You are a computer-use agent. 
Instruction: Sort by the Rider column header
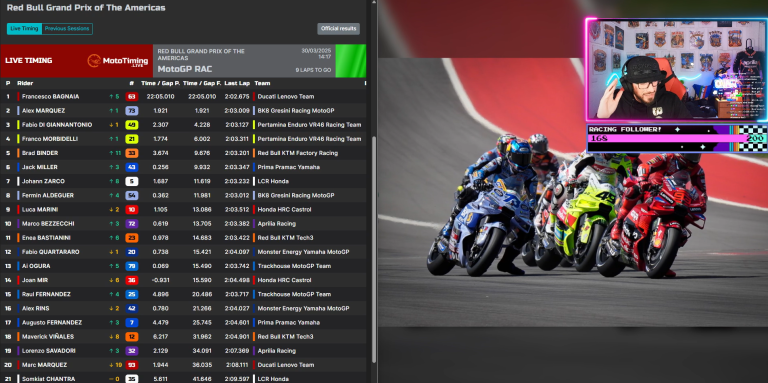pos(25,83)
